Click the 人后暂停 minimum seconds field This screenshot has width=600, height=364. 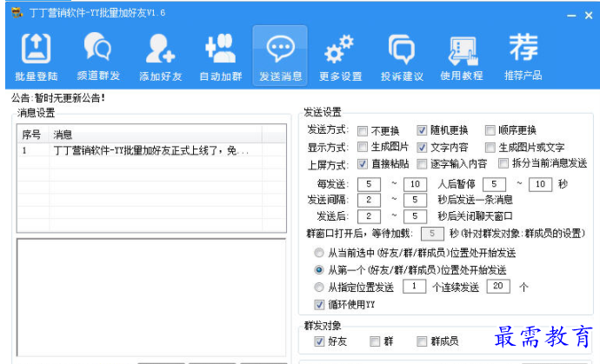[494, 184]
